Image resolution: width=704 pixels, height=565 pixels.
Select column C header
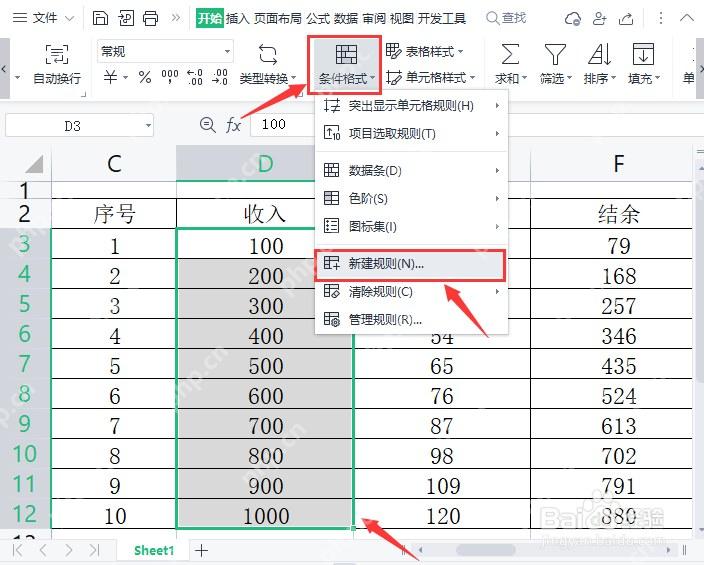pos(114,163)
